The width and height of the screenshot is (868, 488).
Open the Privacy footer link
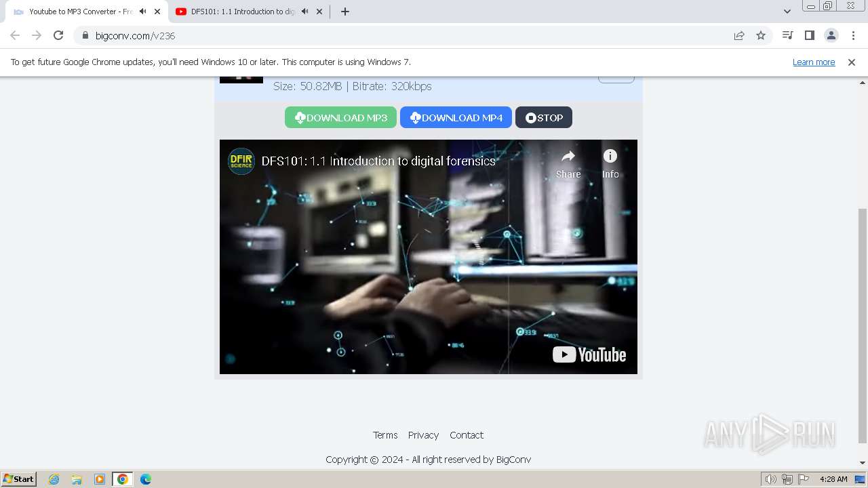(x=423, y=435)
